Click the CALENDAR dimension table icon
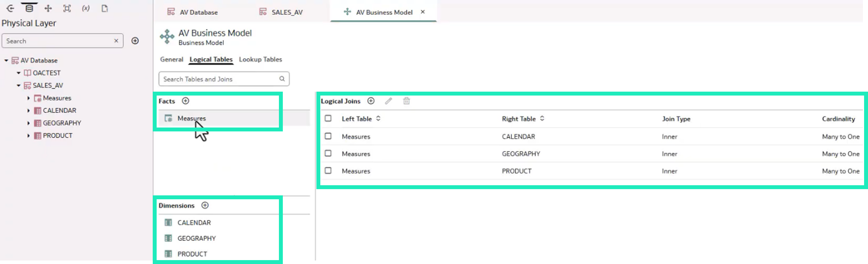This screenshot has height=264, width=868. [x=168, y=222]
